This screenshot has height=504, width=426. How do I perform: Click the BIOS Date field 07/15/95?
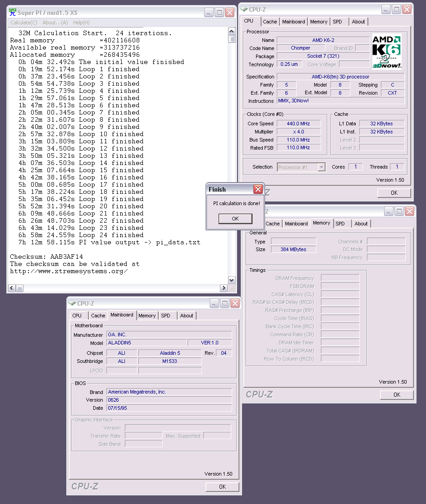coord(169,408)
